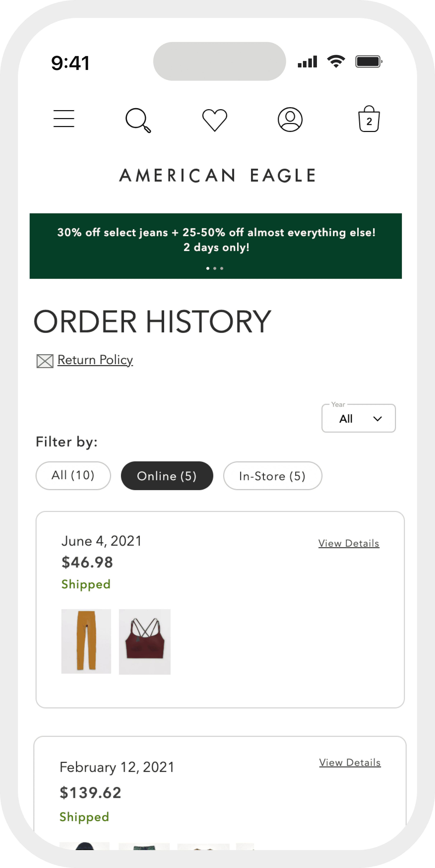Open the Year dropdown set to All

358,418
